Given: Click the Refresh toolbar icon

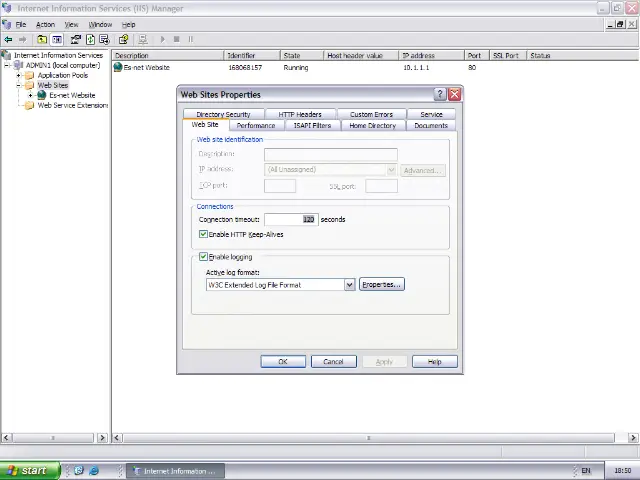Looking at the screenshot, I should (90, 40).
